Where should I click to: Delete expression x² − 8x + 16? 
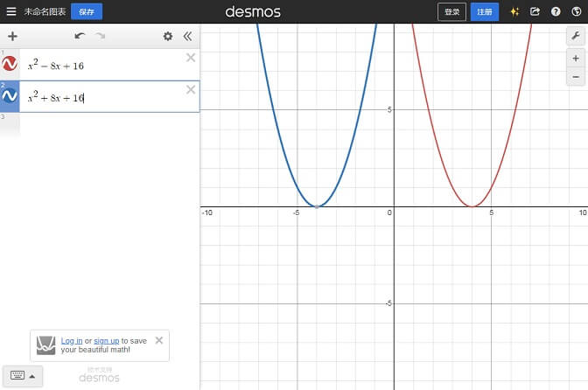[191, 58]
